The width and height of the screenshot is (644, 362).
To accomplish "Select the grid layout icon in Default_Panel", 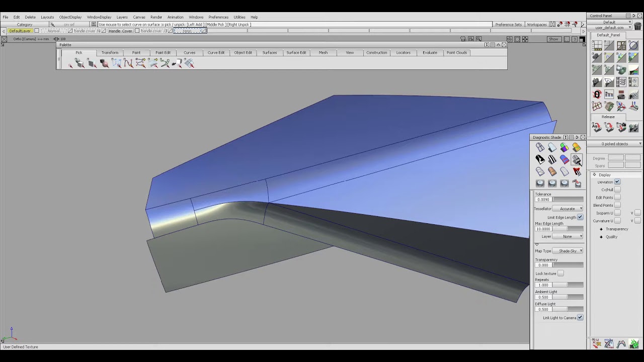I will (597, 46).
